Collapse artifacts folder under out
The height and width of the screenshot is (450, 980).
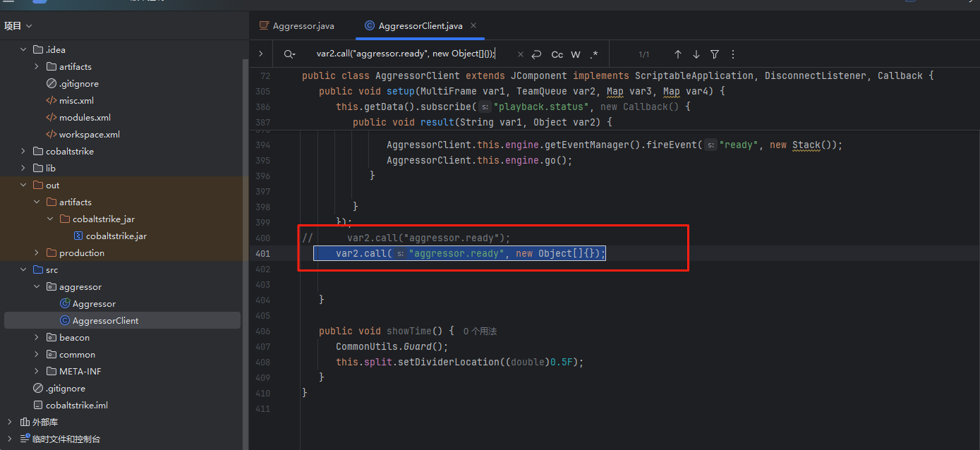click(37, 202)
